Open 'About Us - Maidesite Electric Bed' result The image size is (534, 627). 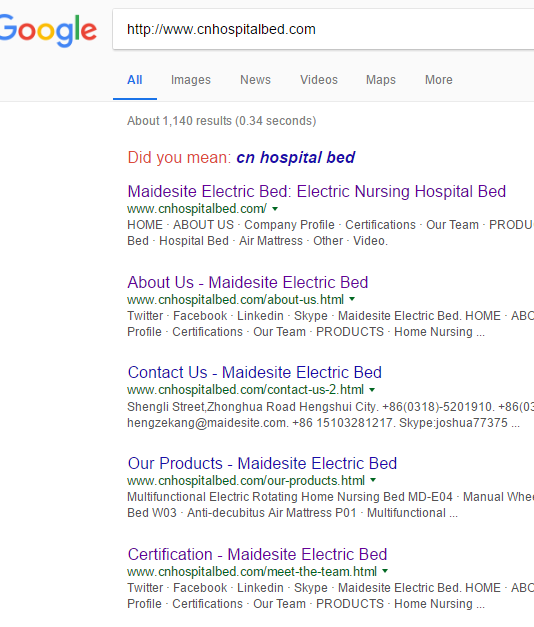pyautogui.click(x=248, y=282)
